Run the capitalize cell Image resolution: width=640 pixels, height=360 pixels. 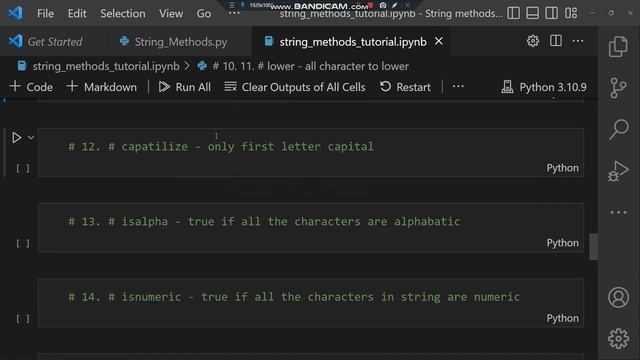(16, 138)
